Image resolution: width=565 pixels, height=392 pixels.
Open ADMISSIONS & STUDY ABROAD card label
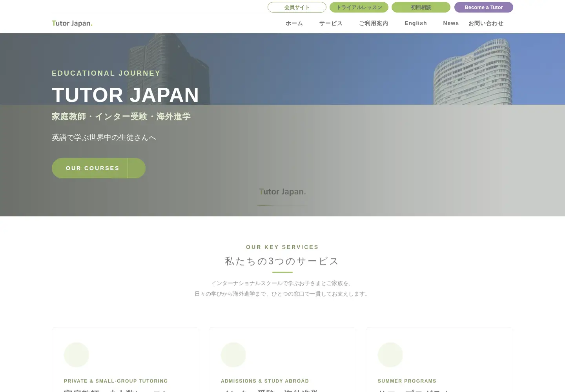(x=265, y=381)
